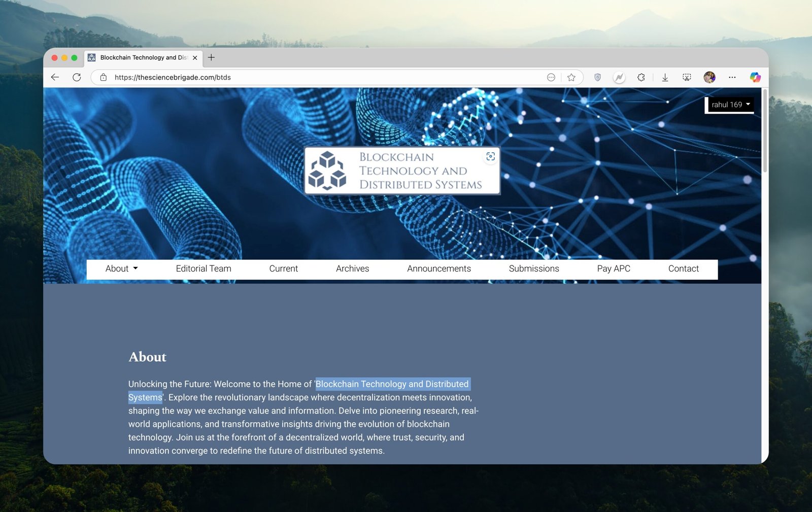
Task: Reload the page with refresh icon
Action: pyautogui.click(x=77, y=77)
